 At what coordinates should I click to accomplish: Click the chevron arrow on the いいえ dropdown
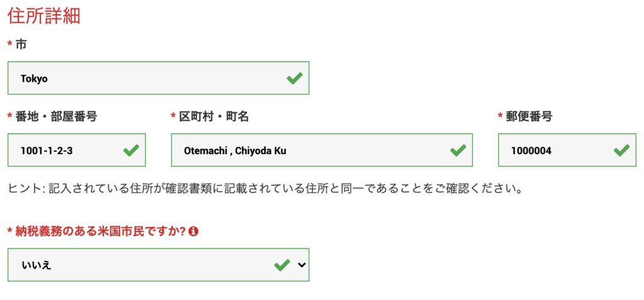pyautogui.click(x=301, y=265)
